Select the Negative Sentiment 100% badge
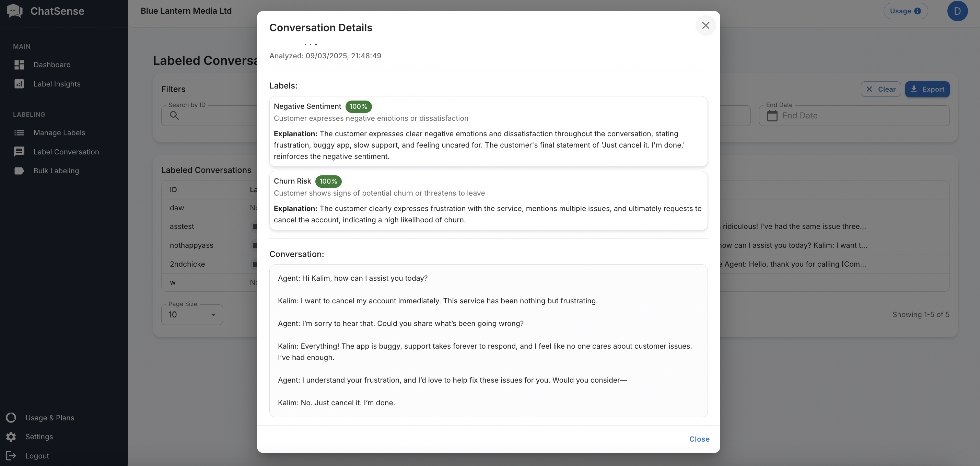This screenshot has height=466, width=980. click(x=358, y=106)
